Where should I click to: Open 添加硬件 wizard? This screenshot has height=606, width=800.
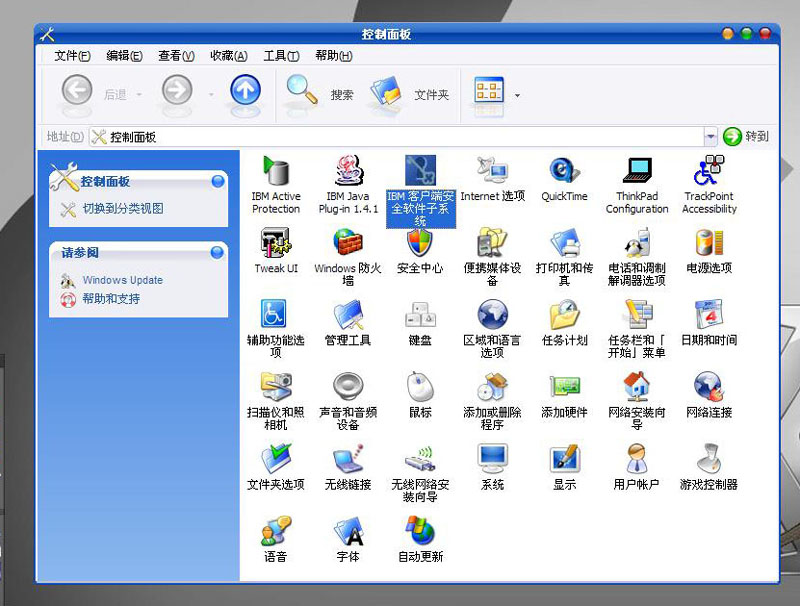564,395
